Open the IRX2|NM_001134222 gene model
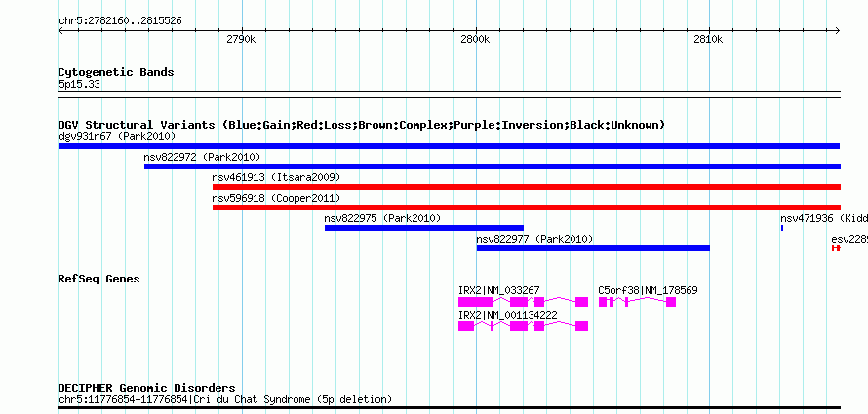This screenshot has height=414, width=868. pos(523,326)
